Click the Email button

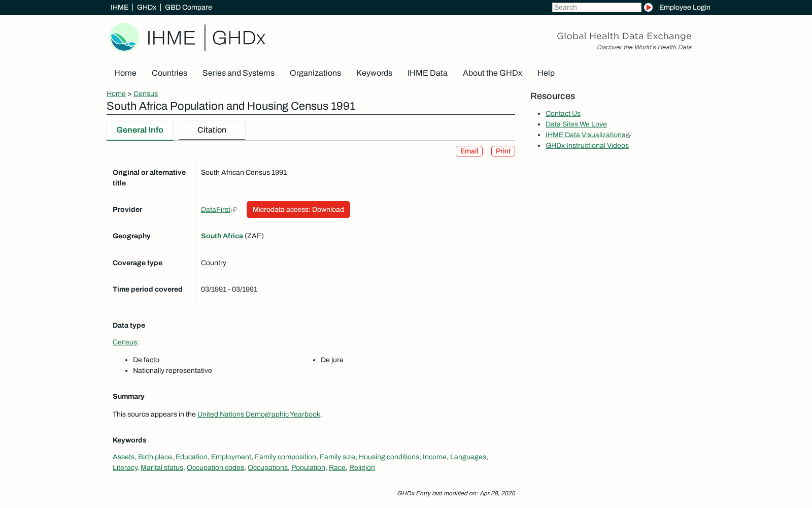469,151
